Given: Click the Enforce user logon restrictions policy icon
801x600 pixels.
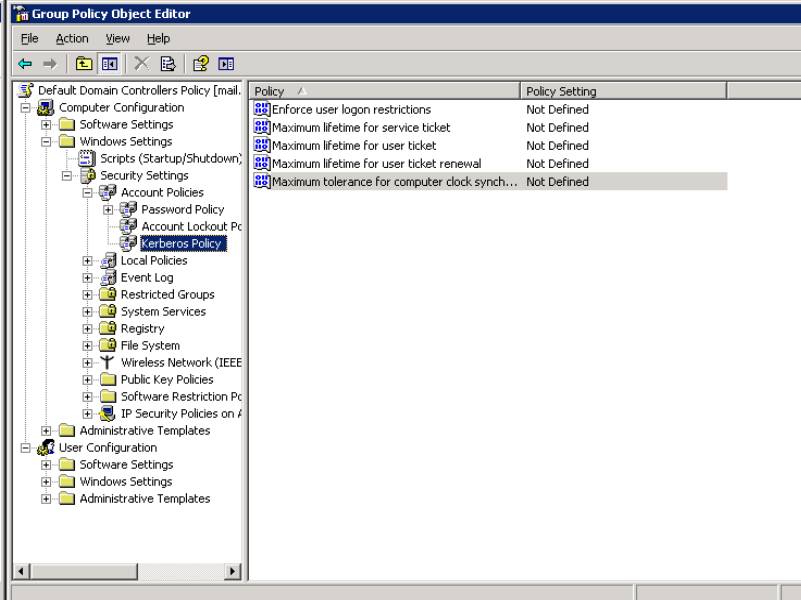Looking at the screenshot, I should (x=262, y=109).
